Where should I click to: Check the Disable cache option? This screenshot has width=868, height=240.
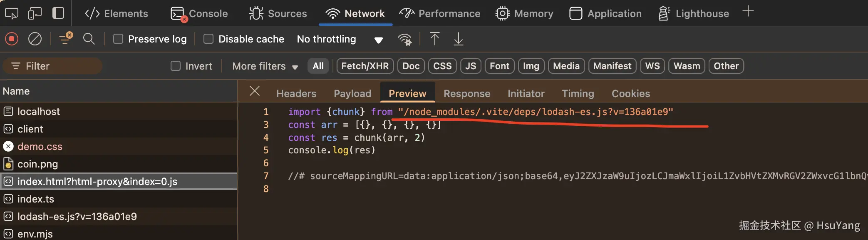coord(208,39)
